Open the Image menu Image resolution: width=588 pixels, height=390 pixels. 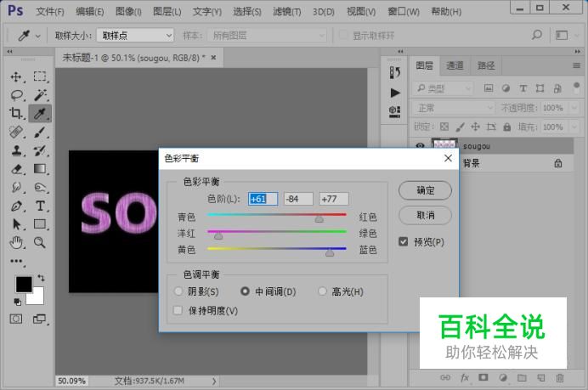point(128,12)
